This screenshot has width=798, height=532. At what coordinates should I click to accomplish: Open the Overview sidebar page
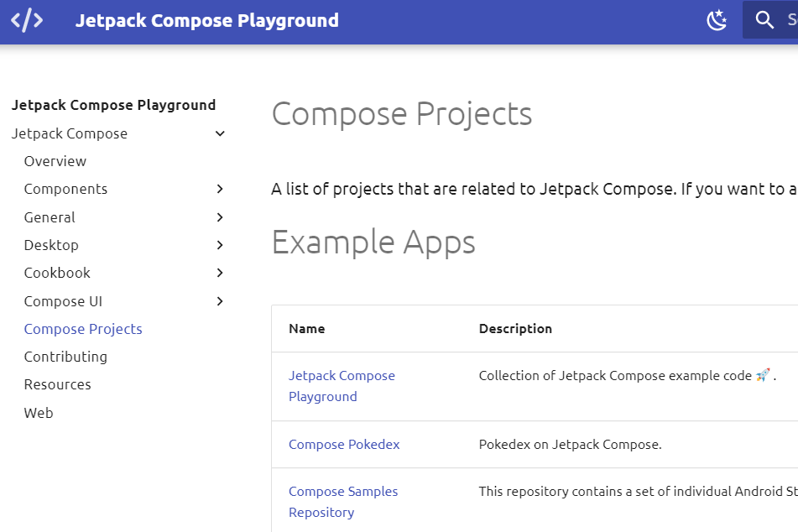[x=55, y=161]
